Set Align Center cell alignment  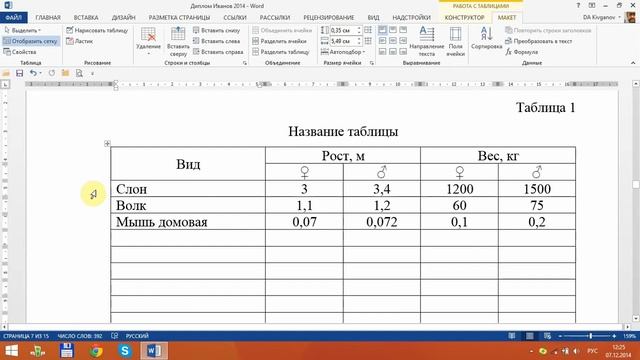(393, 41)
